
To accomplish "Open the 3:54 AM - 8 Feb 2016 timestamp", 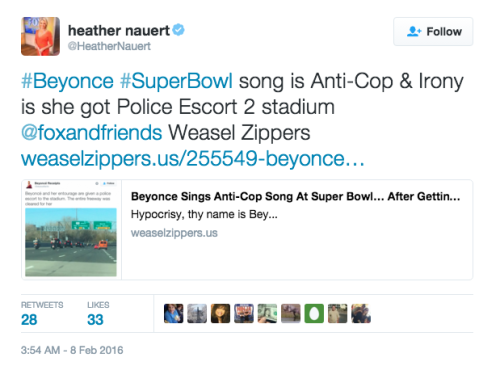I will pyautogui.click(x=72, y=350).
